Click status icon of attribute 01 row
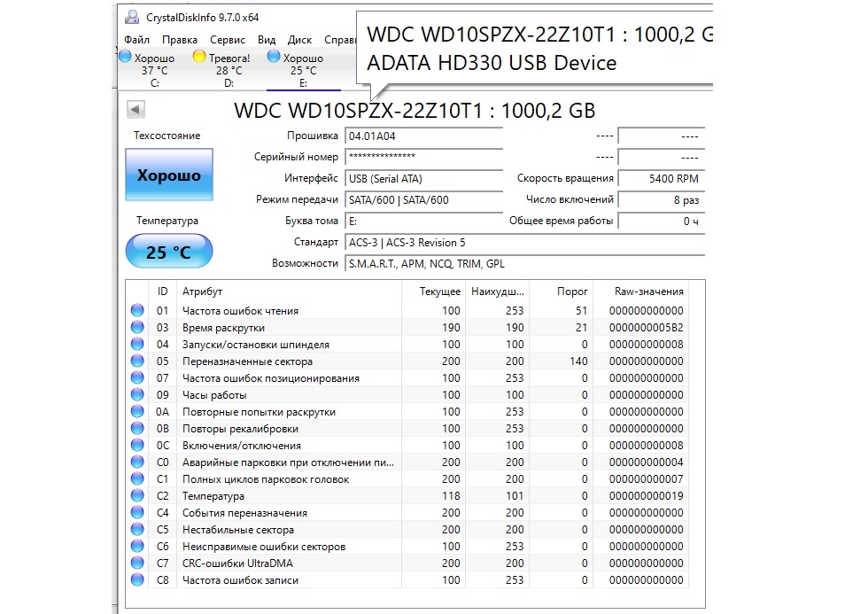 click(137, 310)
